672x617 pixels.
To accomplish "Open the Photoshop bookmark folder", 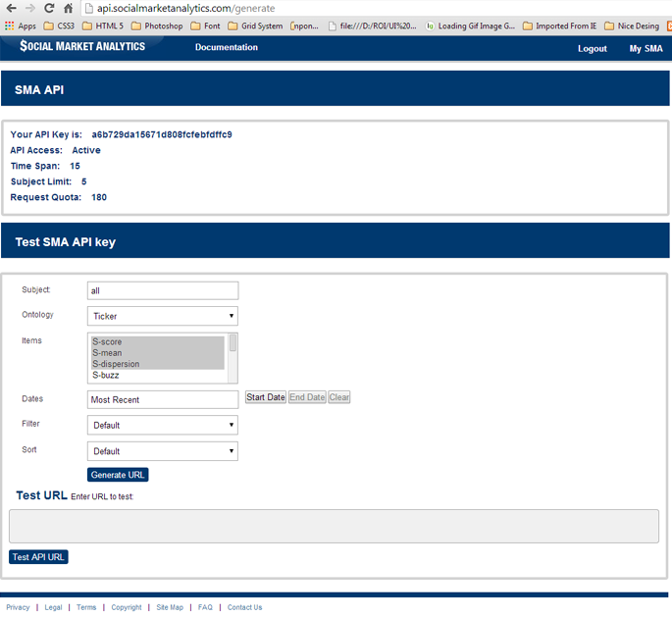I will pyautogui.click(x=157, y=26).
